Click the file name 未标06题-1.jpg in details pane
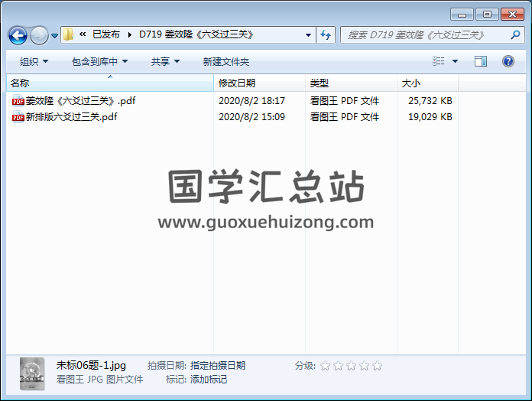 click(91, 365)
